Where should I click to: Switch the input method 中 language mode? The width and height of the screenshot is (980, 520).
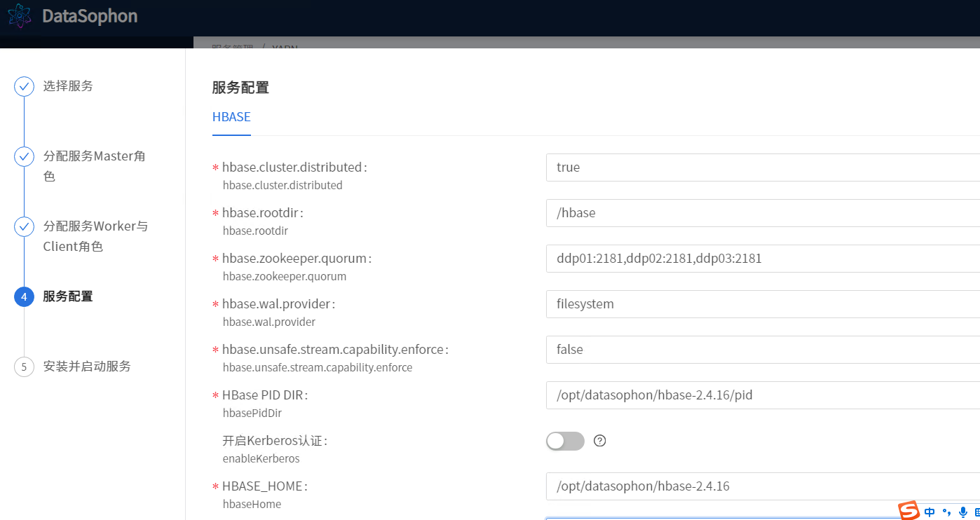tap(930, 512)
